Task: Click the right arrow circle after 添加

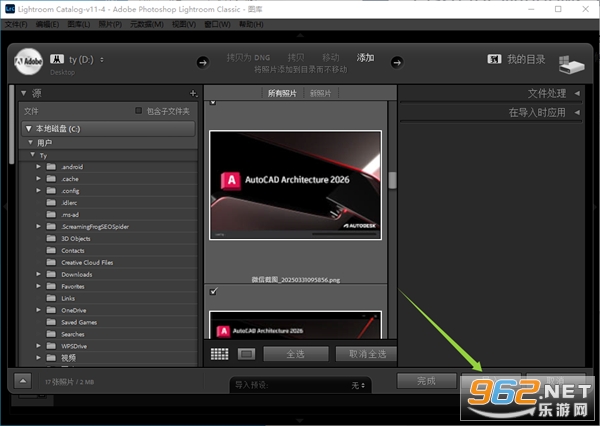Action: 397,62
